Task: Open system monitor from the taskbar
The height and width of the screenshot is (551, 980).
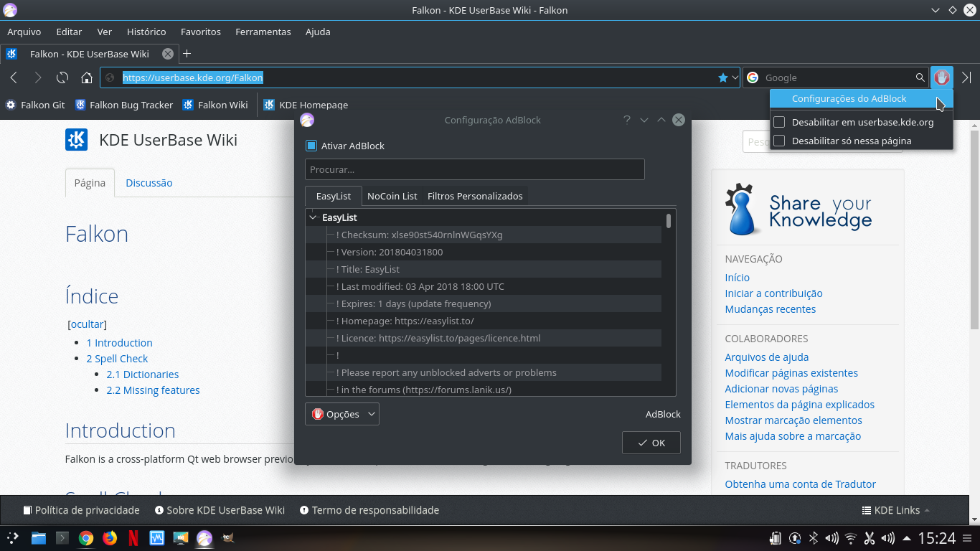Action: pyautogui.click(x=157, y=537)
